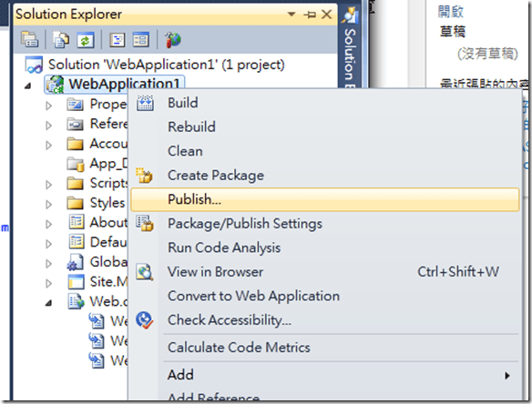The image size is (532, 404).
Task: Select the WebApplication1 project name
Action: point(124,84)
